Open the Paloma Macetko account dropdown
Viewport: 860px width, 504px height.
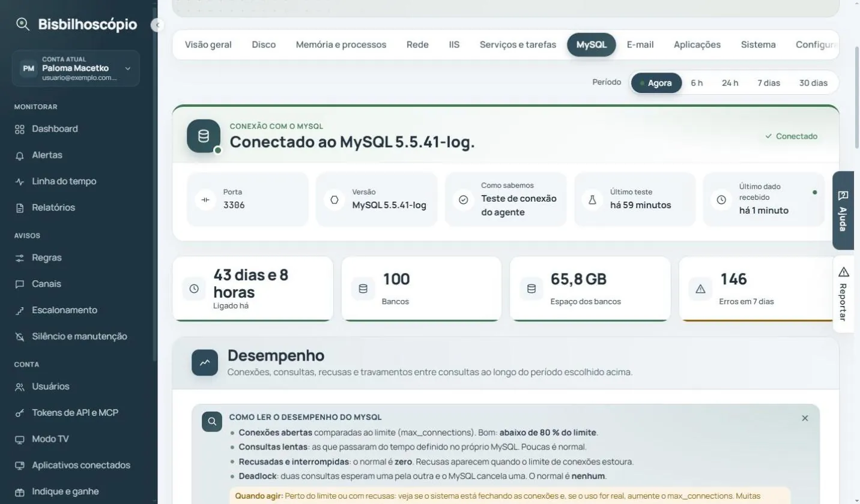pos(76,68)
